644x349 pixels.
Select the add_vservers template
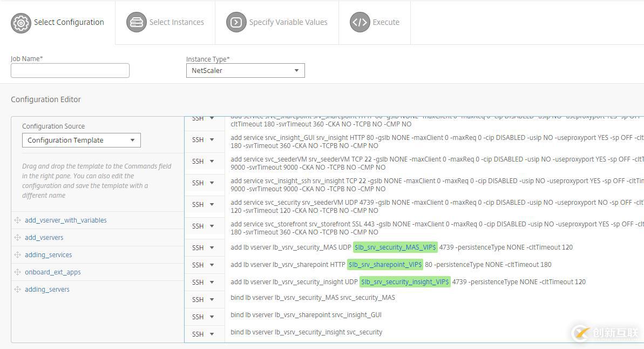(44, 238)
